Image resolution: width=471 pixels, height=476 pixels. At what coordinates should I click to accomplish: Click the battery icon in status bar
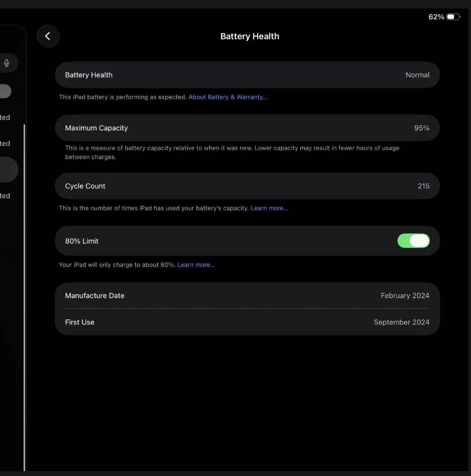click(453, 17)
